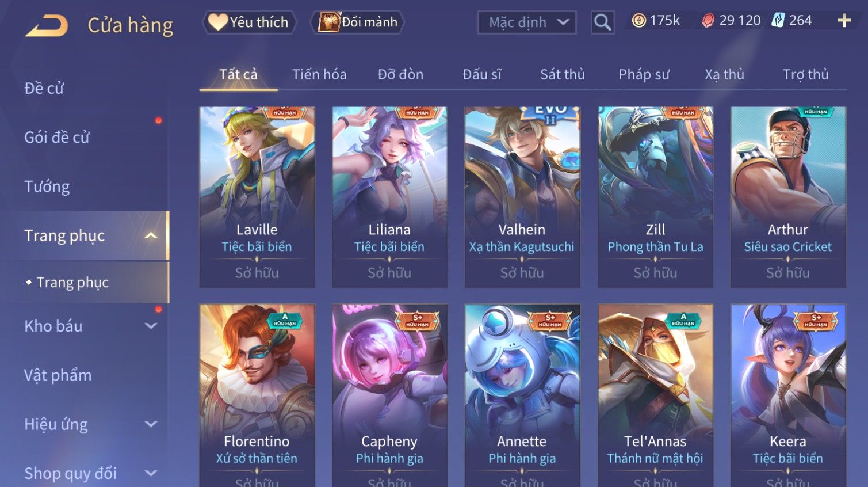Click the back arrow icon
This screenshot has width=868, height=487.
point(47,26)
